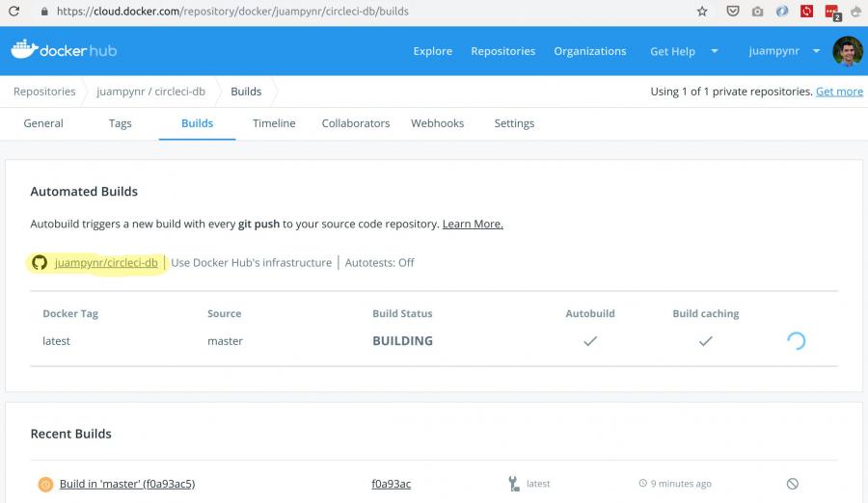Screen dimensions: 868x503
Task: Click the GitHub octocat icon
Action: (x=40, y=262)
